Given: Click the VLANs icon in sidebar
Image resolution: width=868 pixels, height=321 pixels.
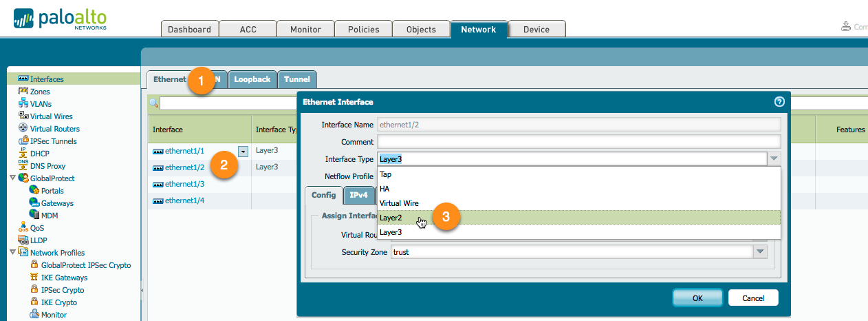Looking at the screenshot, I should pyautogui.click(x=23, y=104).
